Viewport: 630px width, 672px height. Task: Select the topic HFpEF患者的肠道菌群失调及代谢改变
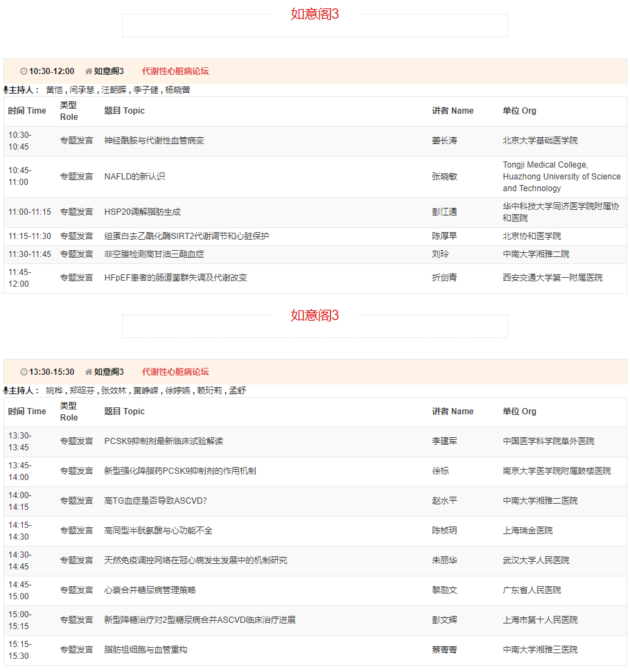175,278
